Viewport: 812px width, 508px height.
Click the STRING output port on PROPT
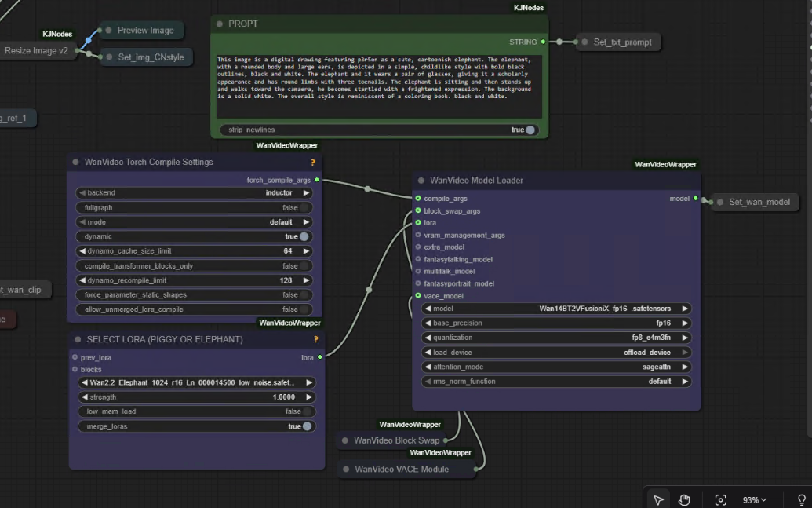tap(543, 42)
